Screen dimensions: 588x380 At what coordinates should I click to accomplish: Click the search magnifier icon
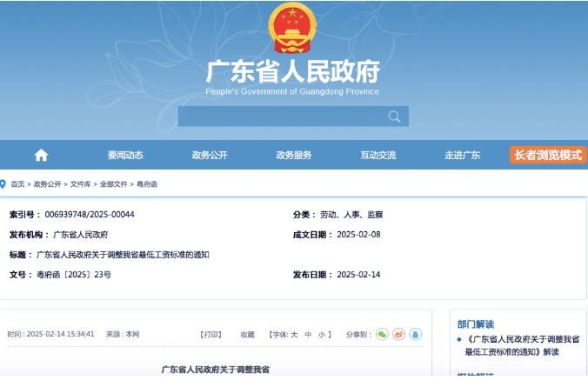coord(394,117)
